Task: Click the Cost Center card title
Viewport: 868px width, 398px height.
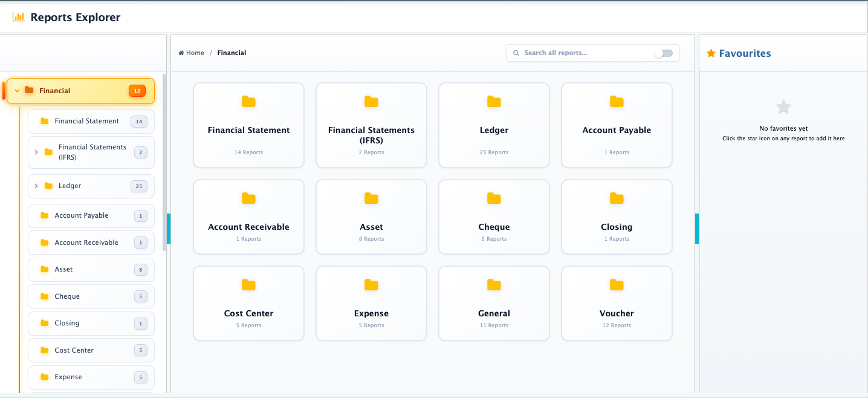Action: point(248,313)
